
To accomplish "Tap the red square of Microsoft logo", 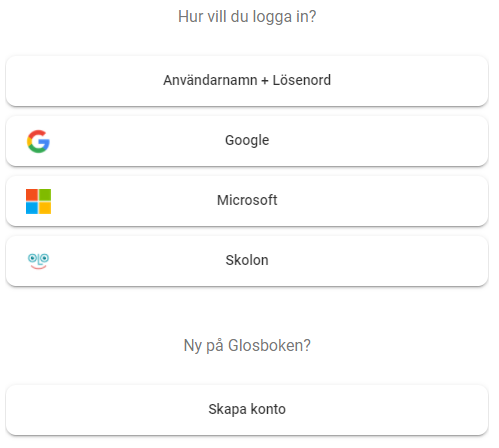I will 32,195.
